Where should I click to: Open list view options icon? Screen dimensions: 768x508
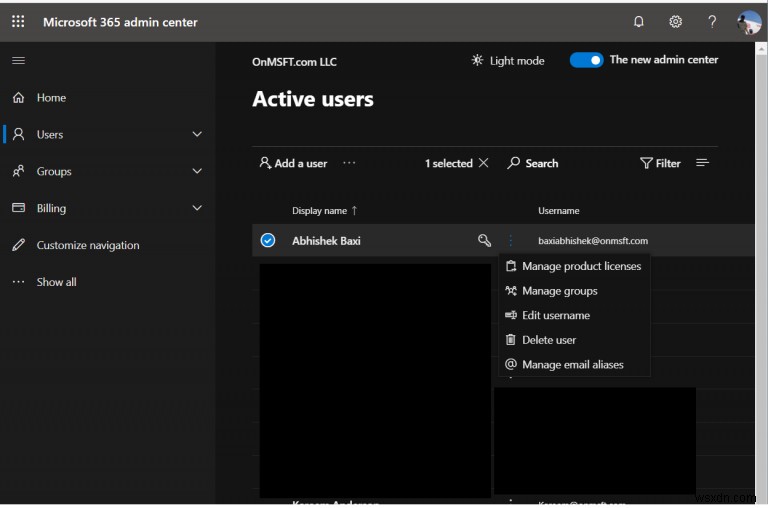point(702,163)
